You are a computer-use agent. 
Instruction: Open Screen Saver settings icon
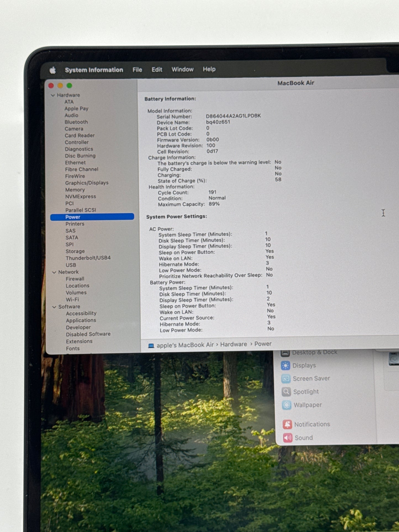click(286, 379)
